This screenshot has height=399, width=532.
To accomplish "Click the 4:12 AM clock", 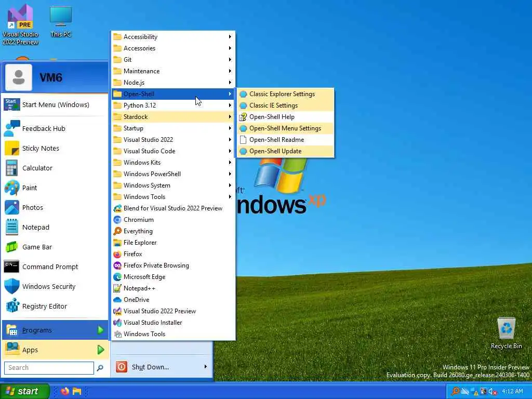I will pos(512,392).
